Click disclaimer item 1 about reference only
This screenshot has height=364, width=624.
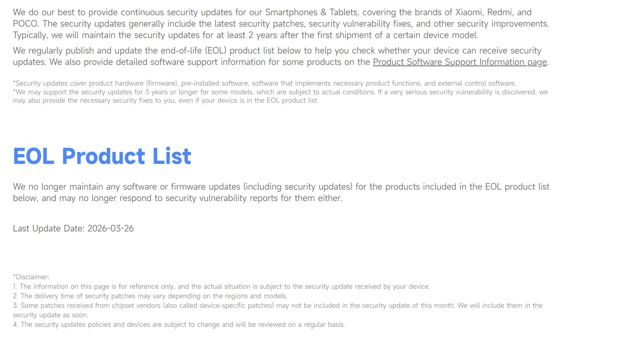pyautogui.click(x=221, y=286)
